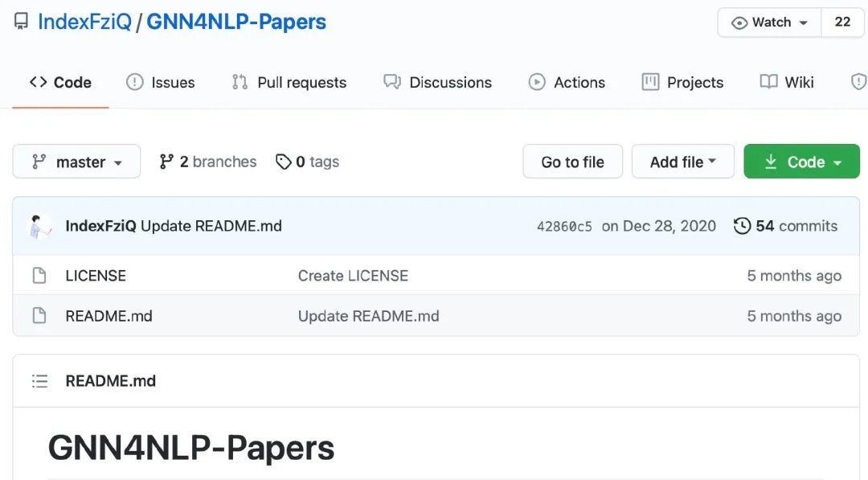This screenshot has width=868, height=480.
Task: Go to the Discussions tab
Action: (x=438, y=83)
